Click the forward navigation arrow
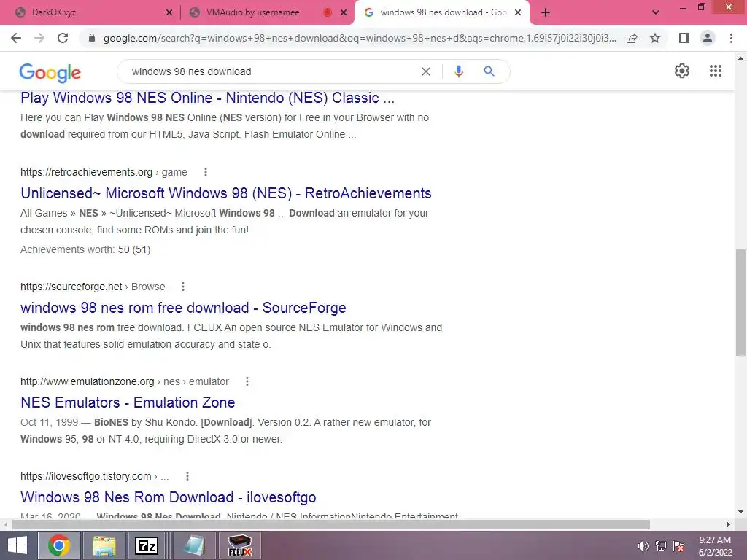Screen dimensions: 747x560 click(39, 38)
